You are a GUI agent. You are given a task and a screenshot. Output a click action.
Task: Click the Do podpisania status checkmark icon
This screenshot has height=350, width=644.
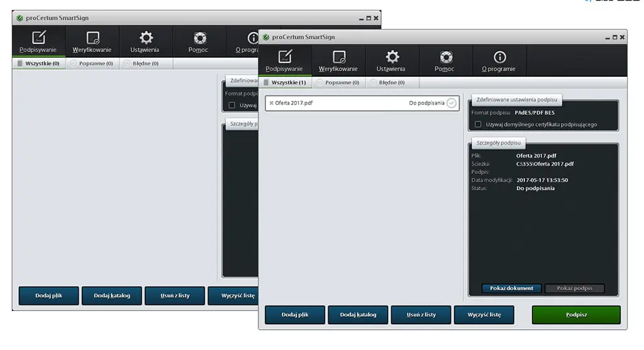click(x=452, y=103)
